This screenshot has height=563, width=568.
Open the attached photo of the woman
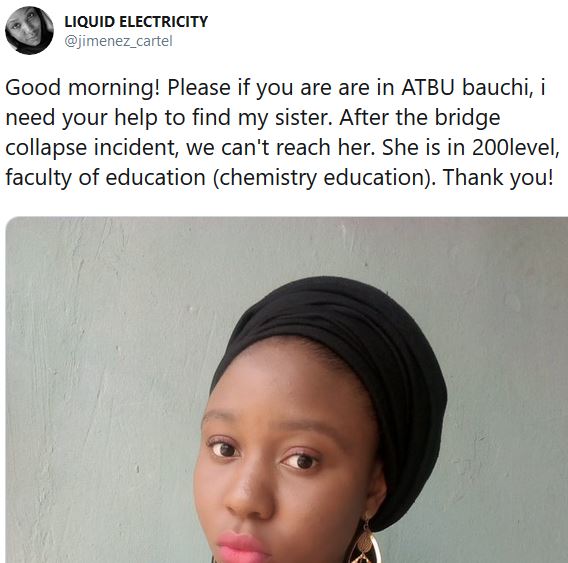tap(287, 390)
